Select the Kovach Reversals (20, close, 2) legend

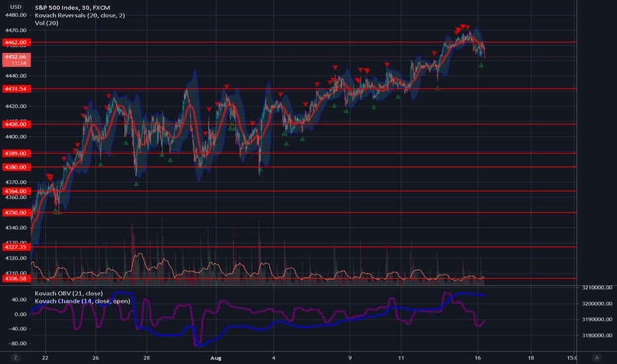80,15
